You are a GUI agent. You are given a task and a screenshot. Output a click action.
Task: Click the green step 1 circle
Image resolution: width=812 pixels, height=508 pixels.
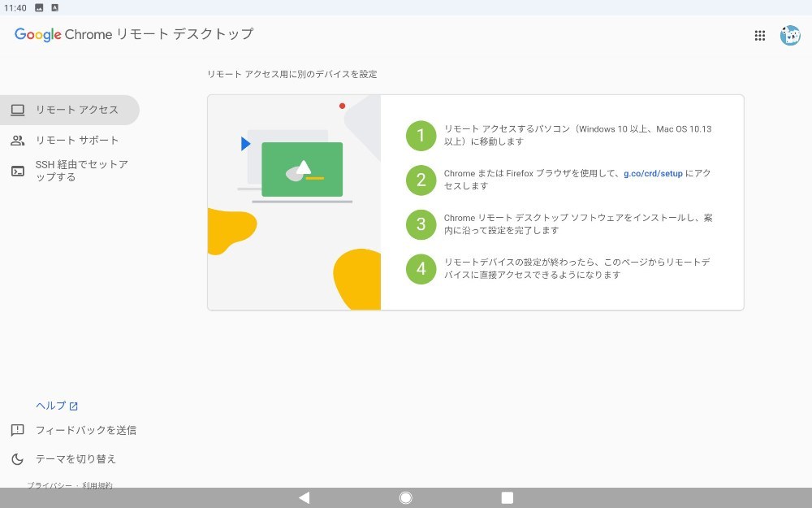(421, 136)
